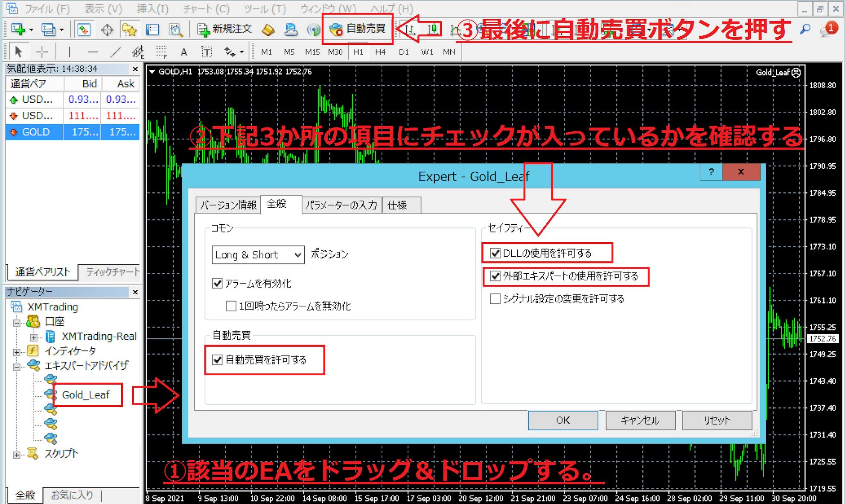Switch chart to M1 timeframe
The image size is (845, 504).
click(266, 52)
